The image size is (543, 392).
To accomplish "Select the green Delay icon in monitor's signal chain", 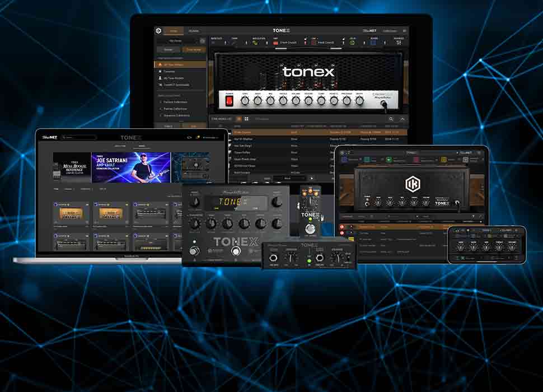I will [352, 43].
